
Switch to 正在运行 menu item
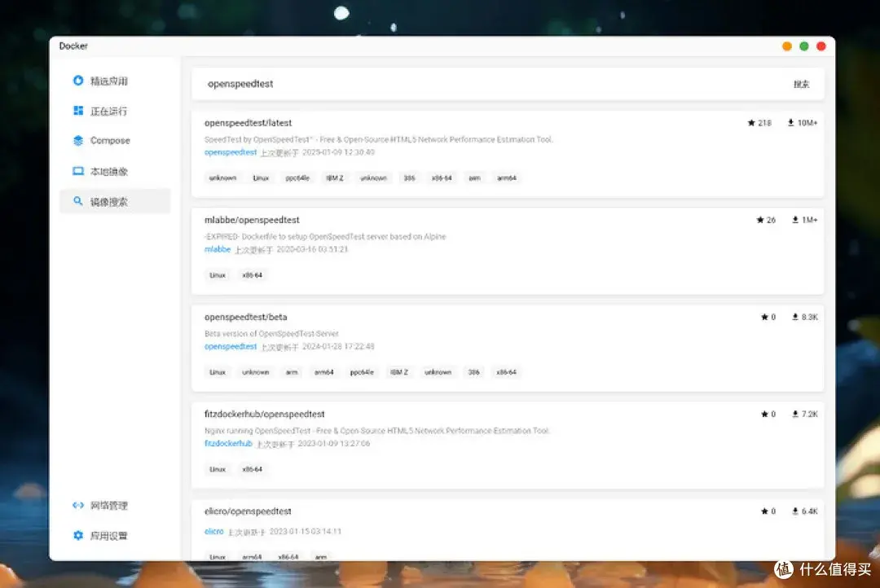[x=115, y=111]
